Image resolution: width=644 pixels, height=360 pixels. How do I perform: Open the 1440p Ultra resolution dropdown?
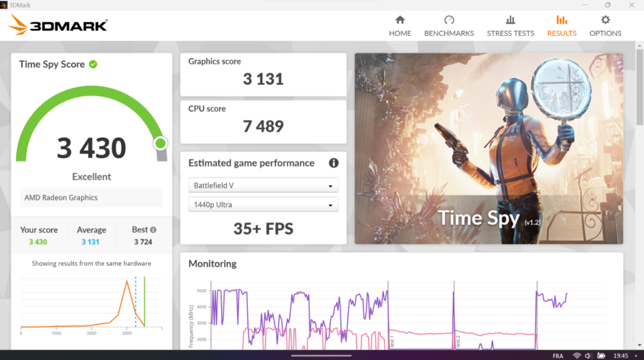tap(264, 204)
